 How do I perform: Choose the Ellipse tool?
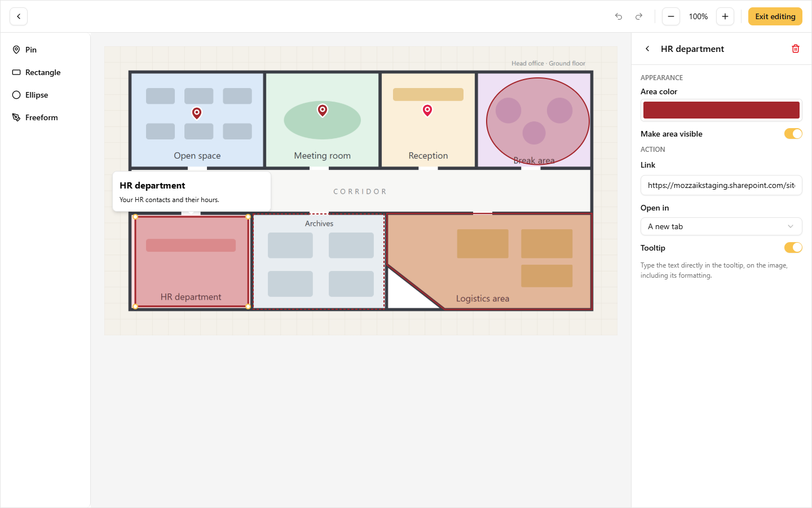(45, 95)
